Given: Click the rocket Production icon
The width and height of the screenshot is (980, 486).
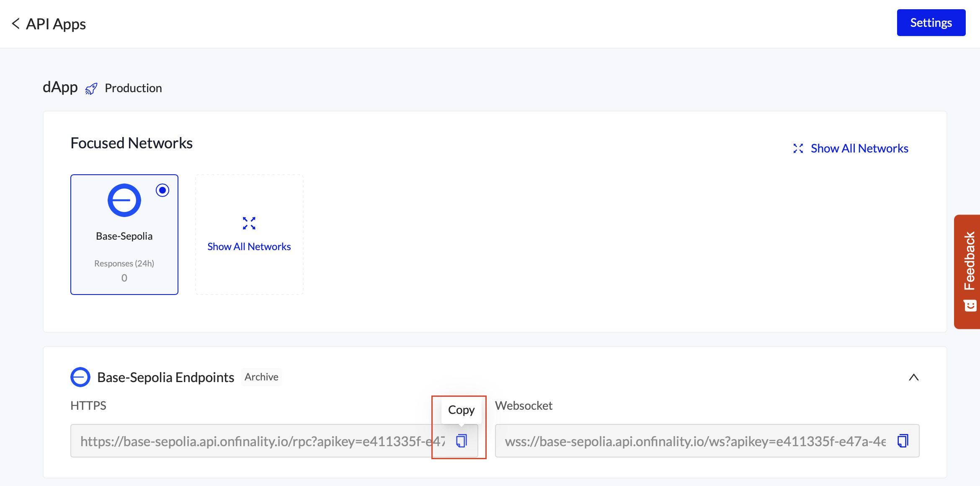Looking at the screenshot, I should tap(91, 88).
